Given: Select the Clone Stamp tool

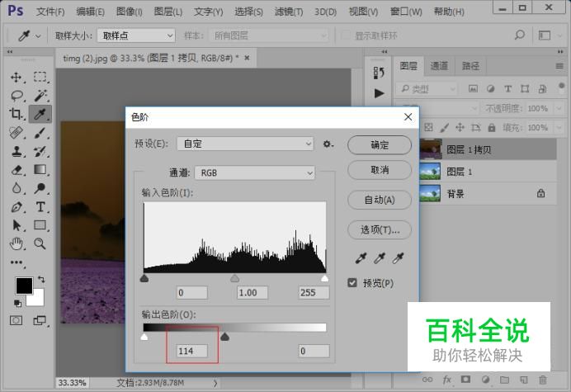Looking at the screenshot, I should coord(16,151).
